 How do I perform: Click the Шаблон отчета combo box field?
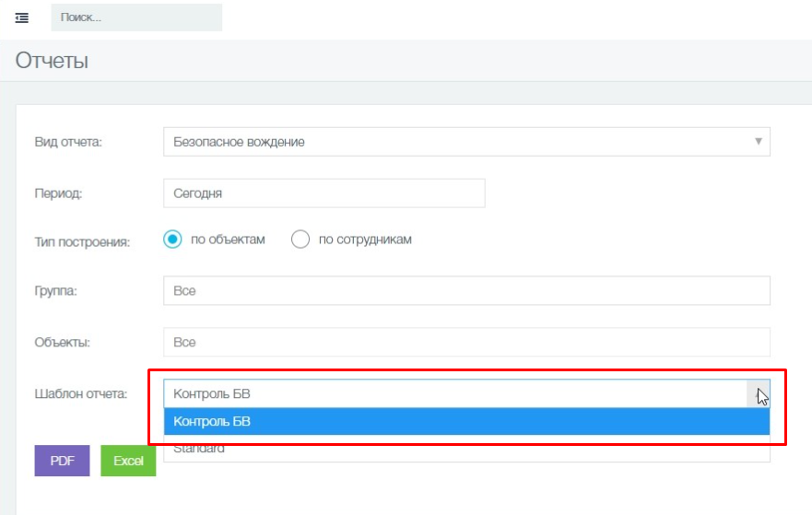tap(453, 393)
